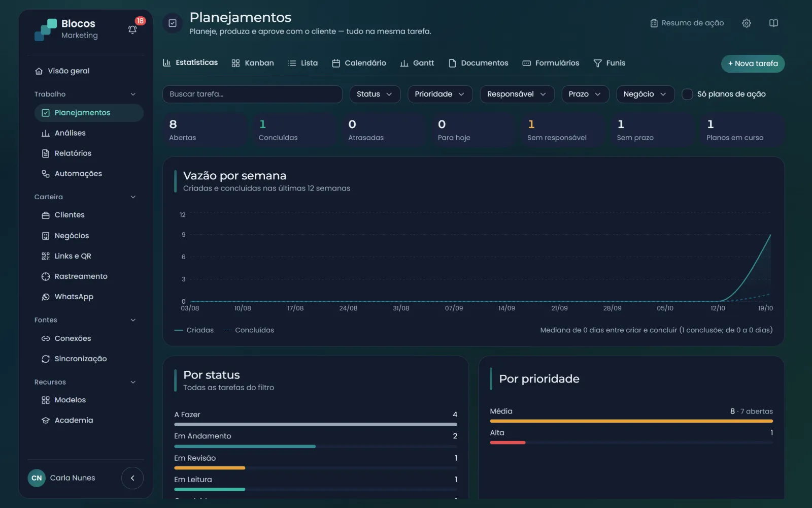Screen dimensions: 812x508
Task: Collapse the sidebar with the arrow button
Action: pyautogui.click(x=132, y=478)
